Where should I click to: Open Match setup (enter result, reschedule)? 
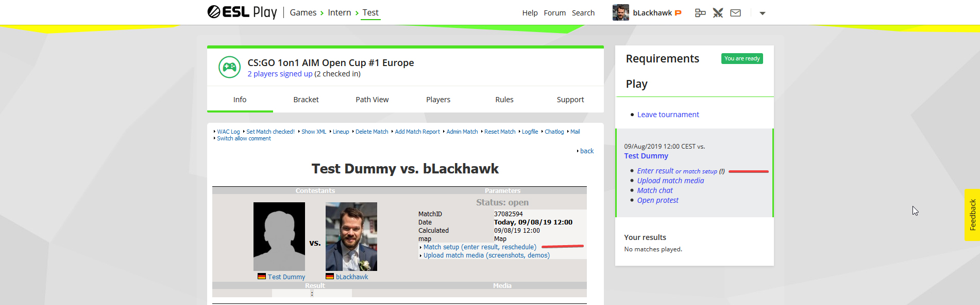coord(480,247)
